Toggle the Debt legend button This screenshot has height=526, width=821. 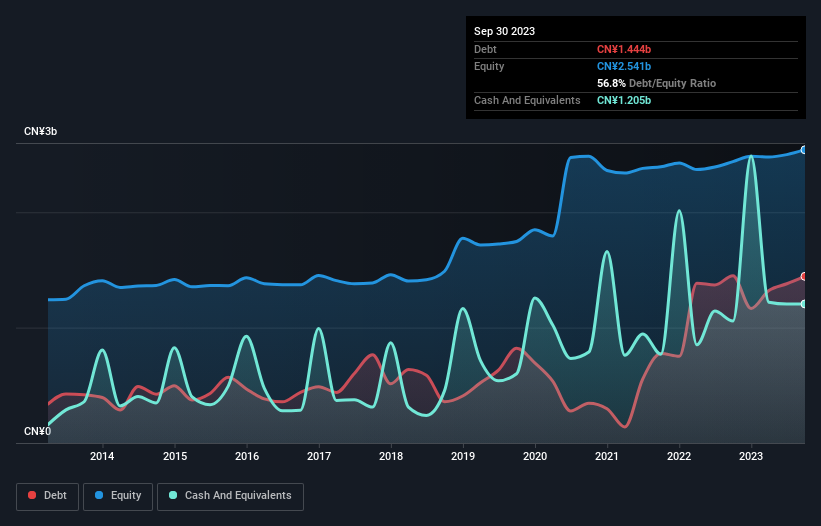[x=48, y=496]
